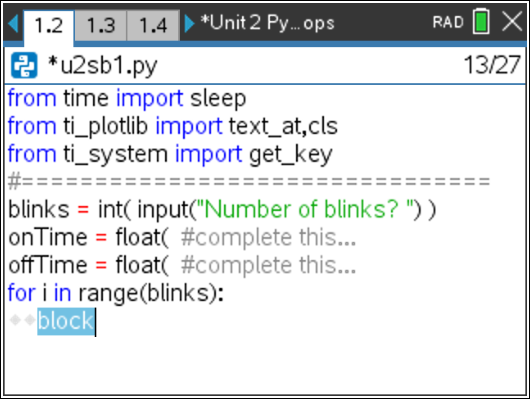This screenshot has width=530, height=399.
Task: Select the highlighted block placeholder
Action: pos(66,321)
